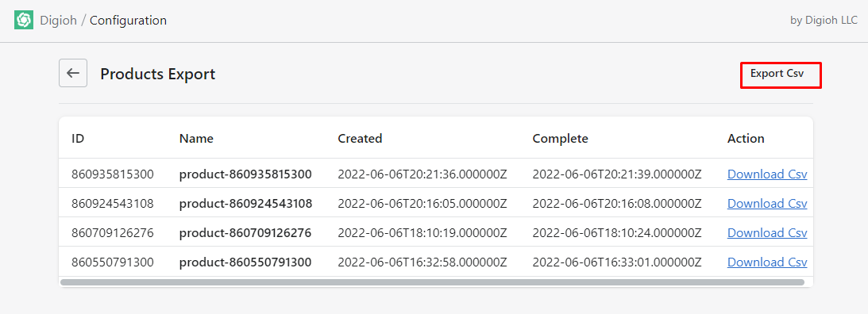
Task: Click the Products Export page title
Action: pyautogui.click(x=158, y=74)
